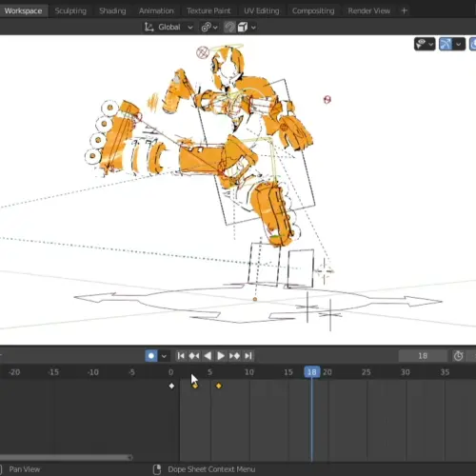476x476 pixels.
Task: Open the Texture Paint workspace tab
Action: click(208, 10)
